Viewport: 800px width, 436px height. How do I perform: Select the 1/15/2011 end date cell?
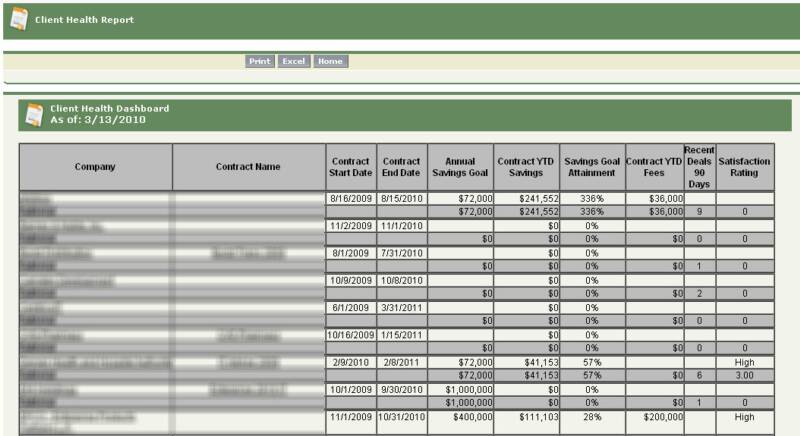(402, 335)
